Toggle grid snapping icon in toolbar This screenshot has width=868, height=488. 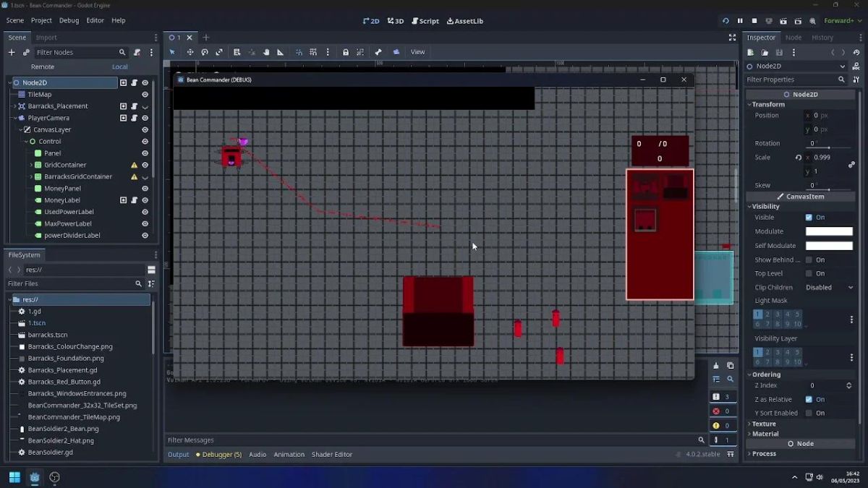(313, 52)
